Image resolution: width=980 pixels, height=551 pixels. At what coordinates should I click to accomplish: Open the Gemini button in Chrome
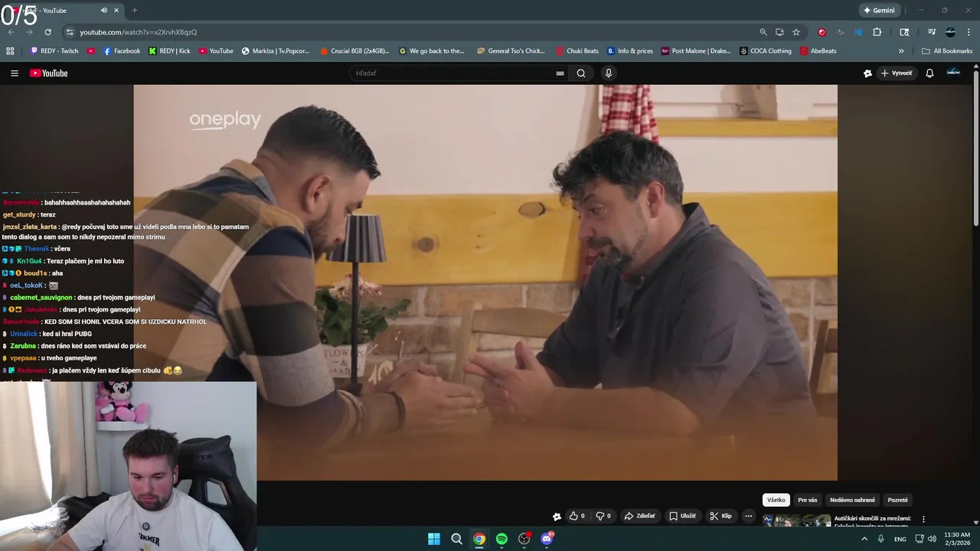879,11
